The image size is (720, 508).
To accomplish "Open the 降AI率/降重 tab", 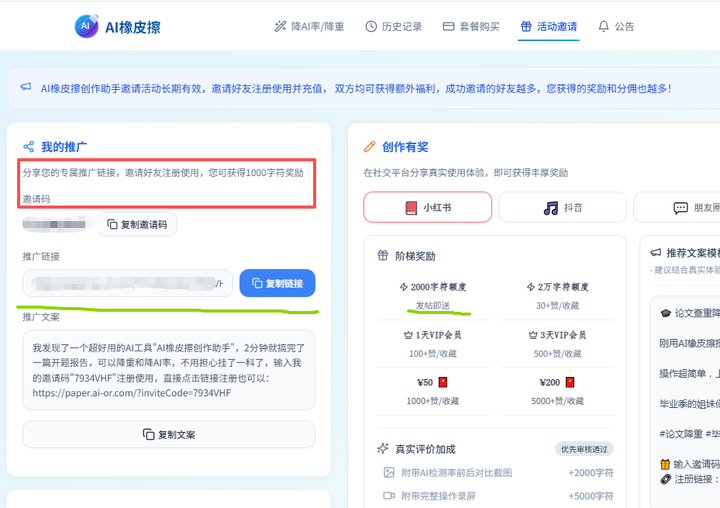I will 309,27.
